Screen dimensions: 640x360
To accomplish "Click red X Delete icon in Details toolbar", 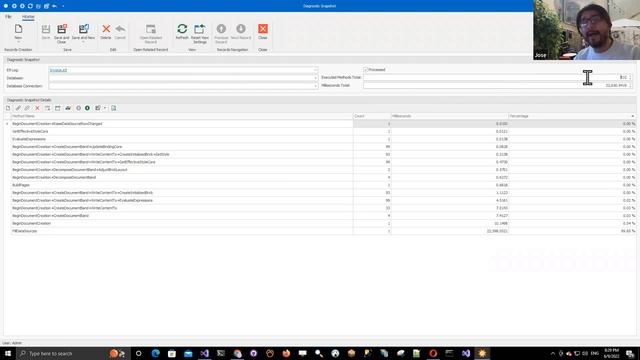I will point(37,108).
